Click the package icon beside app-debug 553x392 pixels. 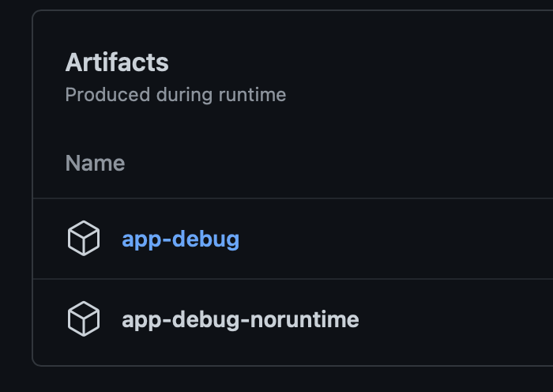(84, 239)
